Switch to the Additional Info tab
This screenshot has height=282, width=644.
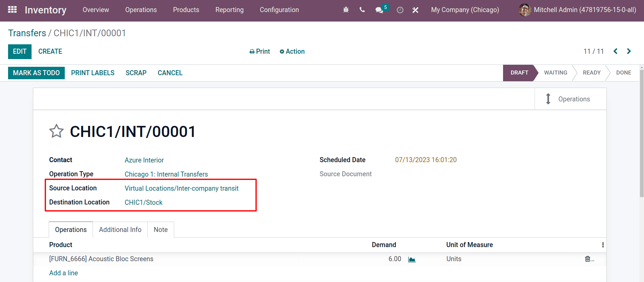click(x=120, y=230)
